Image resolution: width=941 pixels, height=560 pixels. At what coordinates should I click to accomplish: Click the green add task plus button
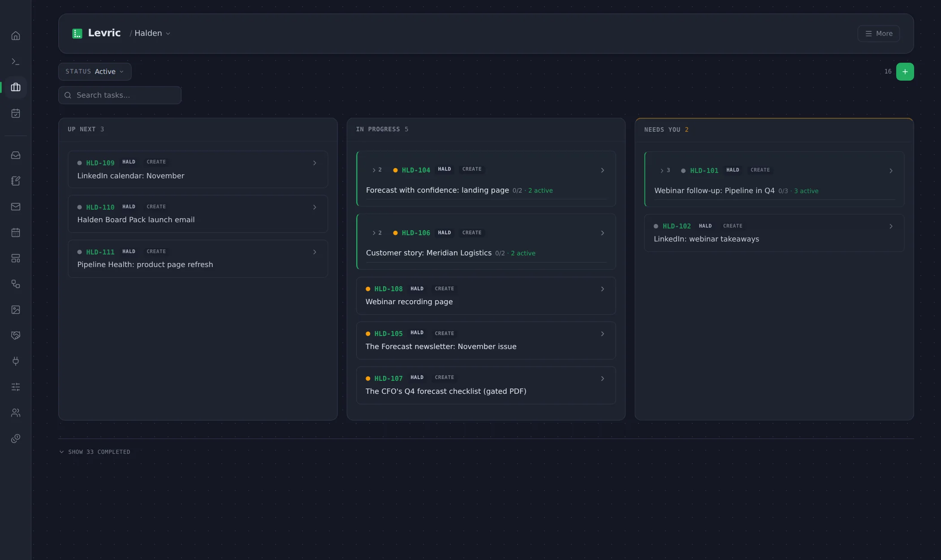coord(905,72)
